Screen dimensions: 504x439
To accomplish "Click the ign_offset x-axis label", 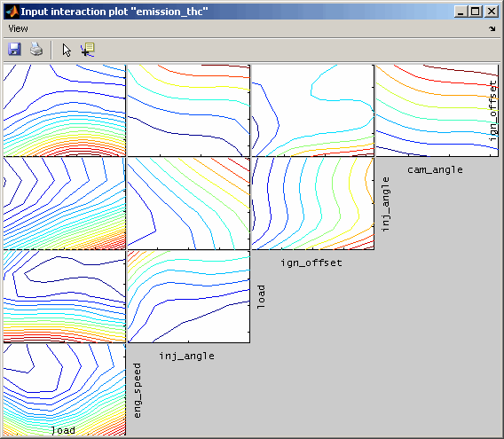I will coord(311,263).
